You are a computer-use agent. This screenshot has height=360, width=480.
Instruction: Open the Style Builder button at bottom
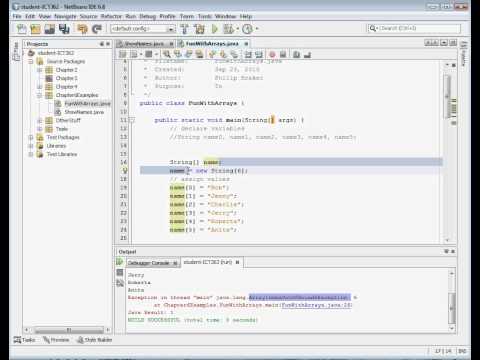coord(95,340)
